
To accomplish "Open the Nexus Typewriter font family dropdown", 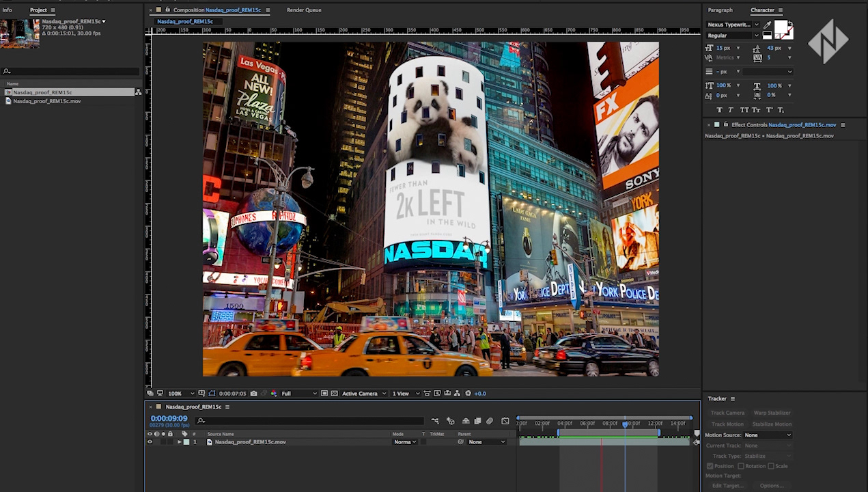I will click(x=733, y=25).
